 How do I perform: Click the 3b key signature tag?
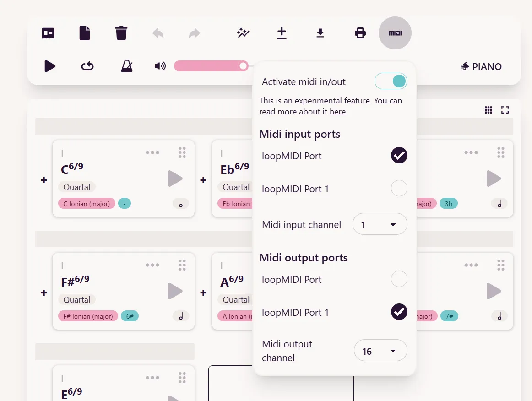[449, 204]
